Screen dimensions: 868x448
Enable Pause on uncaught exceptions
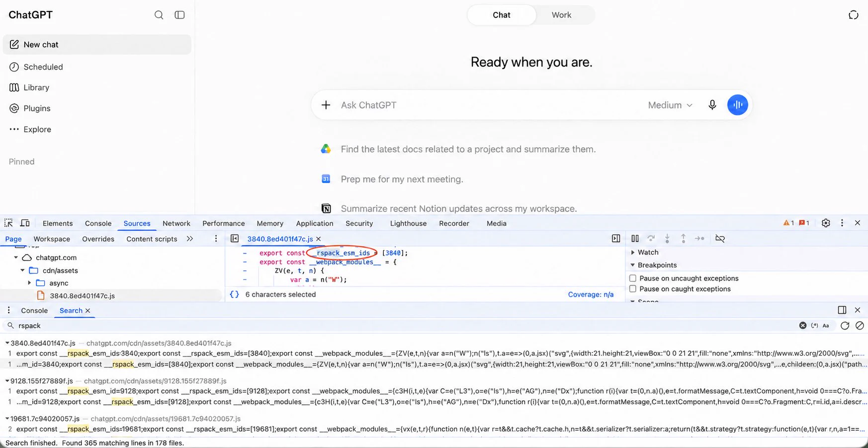pyautogui.click(x=633, y=278)
